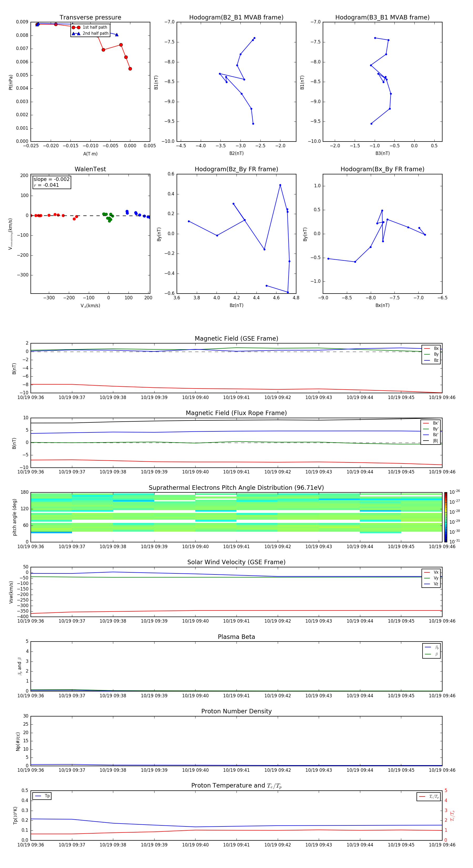Click the 'By' entry in the GSE magnetic field legend
This screenshot has width=473, height=868.
pyautogui.click(x=431, y=354)
